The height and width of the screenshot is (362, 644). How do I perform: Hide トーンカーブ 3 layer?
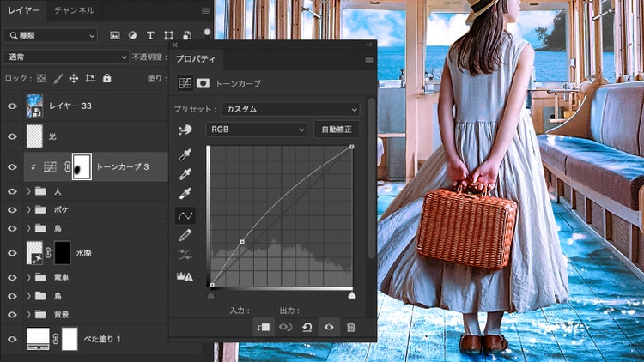12,167
